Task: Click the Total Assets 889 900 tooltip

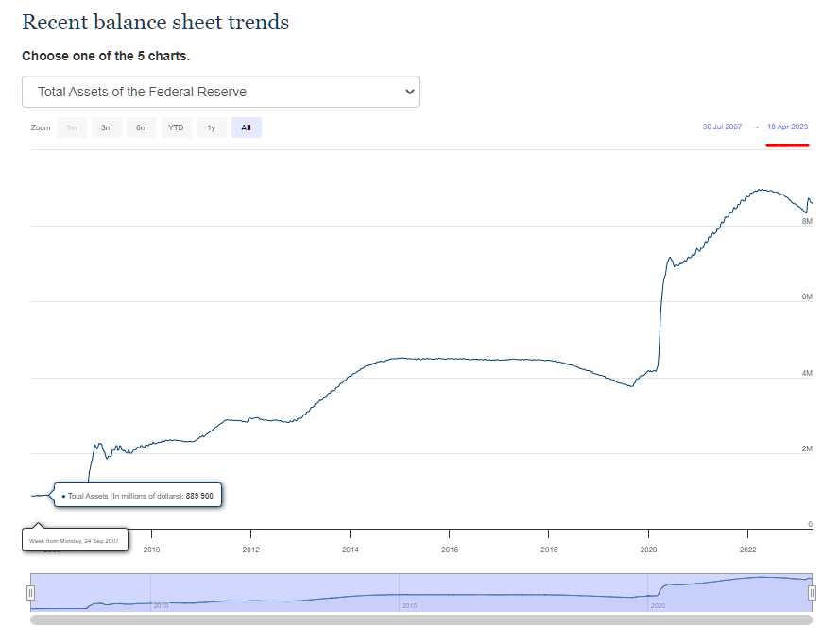Action: [138, 496]
